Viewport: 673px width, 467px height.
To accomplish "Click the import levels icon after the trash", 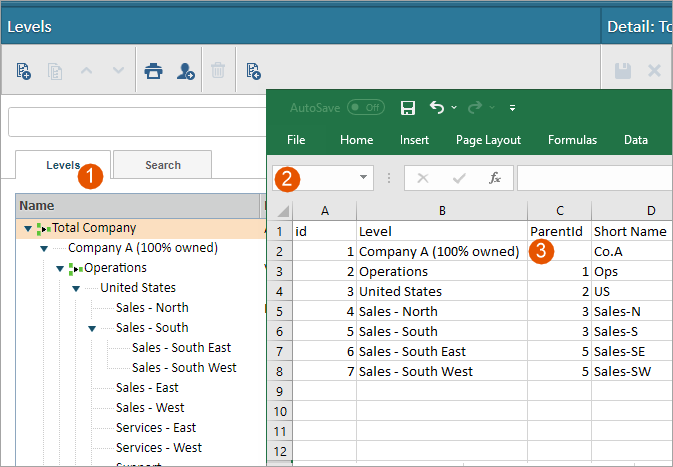I will [x=253, y=71].
